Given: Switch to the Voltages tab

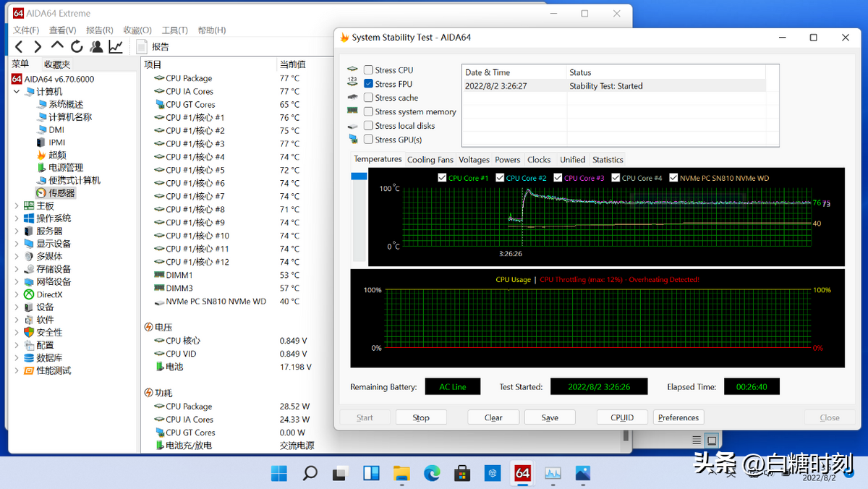Looking at the screenshot, I should [x=474, y=160].
